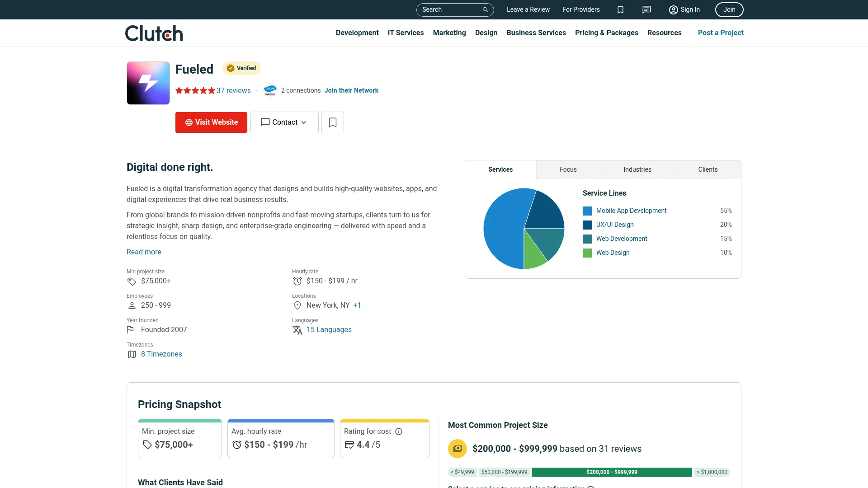Open For Providers link
The height and width of the screenshot is (488, 868).
(581, 9)
